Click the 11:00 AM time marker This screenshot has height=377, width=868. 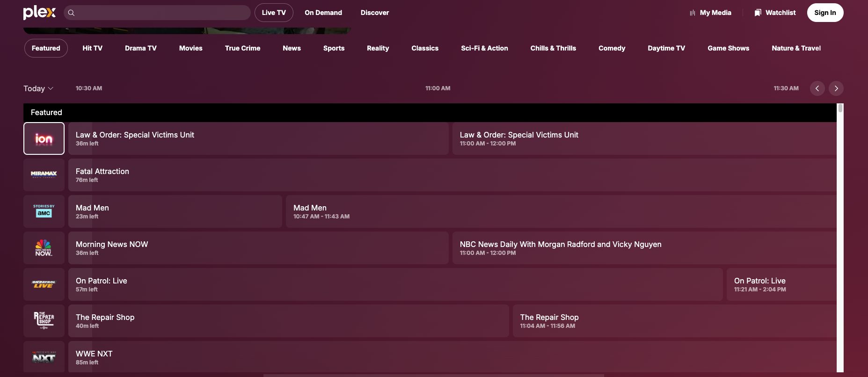pyautogui.click(x=438, y=88)
